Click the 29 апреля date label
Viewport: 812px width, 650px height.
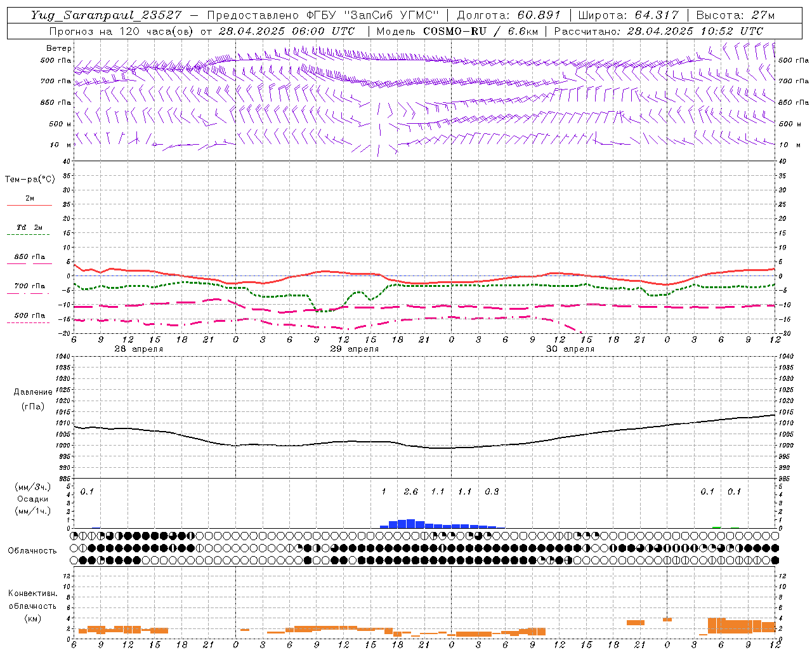click(354, 348)
